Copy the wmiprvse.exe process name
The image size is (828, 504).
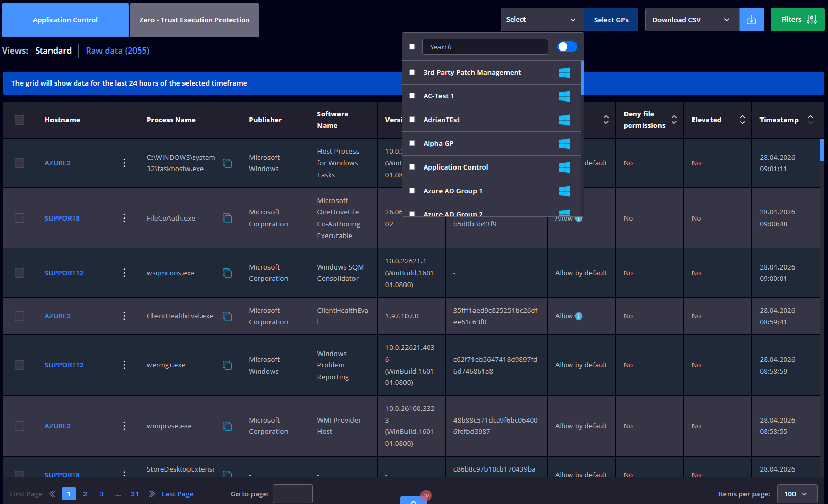tap(227, 426)
